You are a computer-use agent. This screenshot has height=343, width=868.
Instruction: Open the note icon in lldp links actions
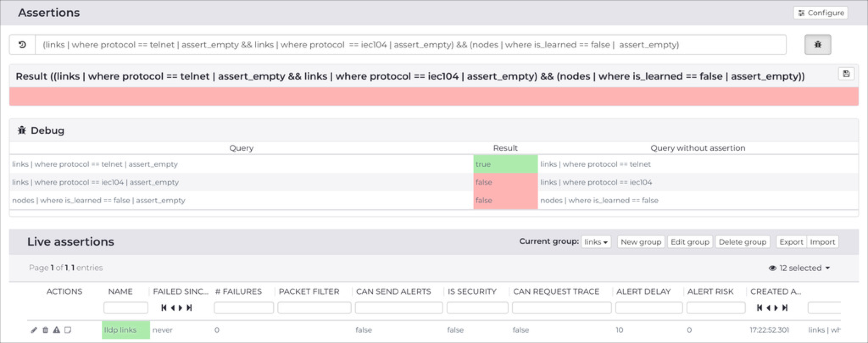click(68, 330)
